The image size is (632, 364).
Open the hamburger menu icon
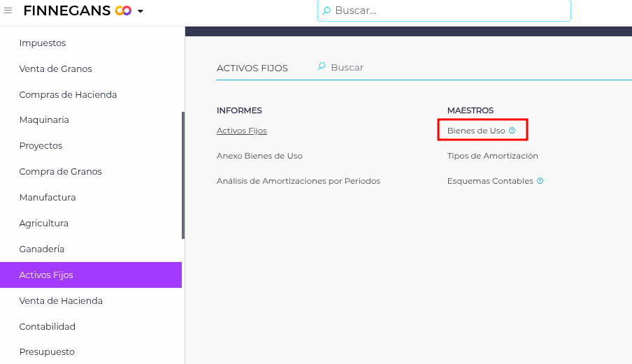[8, 10]
